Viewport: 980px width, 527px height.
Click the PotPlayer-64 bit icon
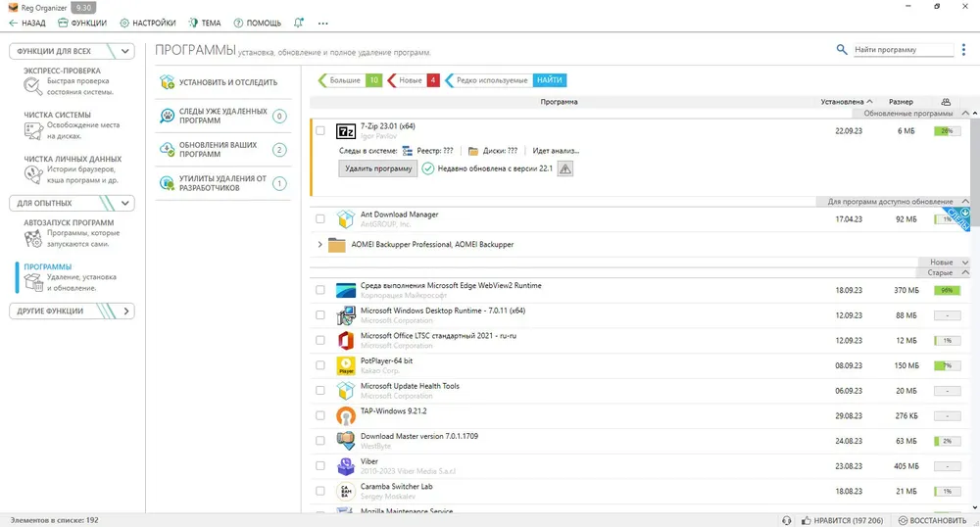tap(346, 365)
